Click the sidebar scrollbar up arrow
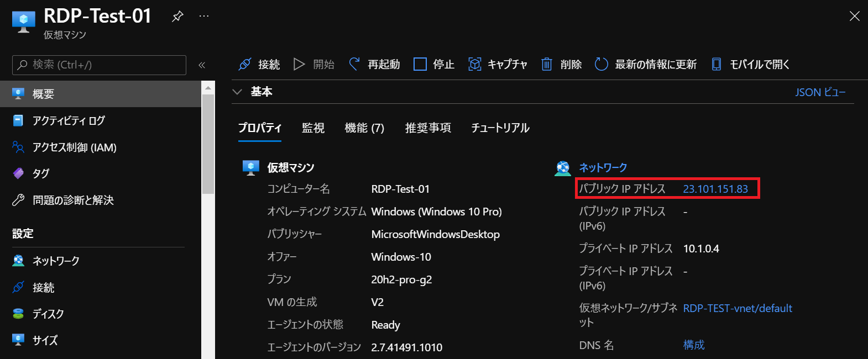Screen dimensions: 868x359 tap(208, 87)
